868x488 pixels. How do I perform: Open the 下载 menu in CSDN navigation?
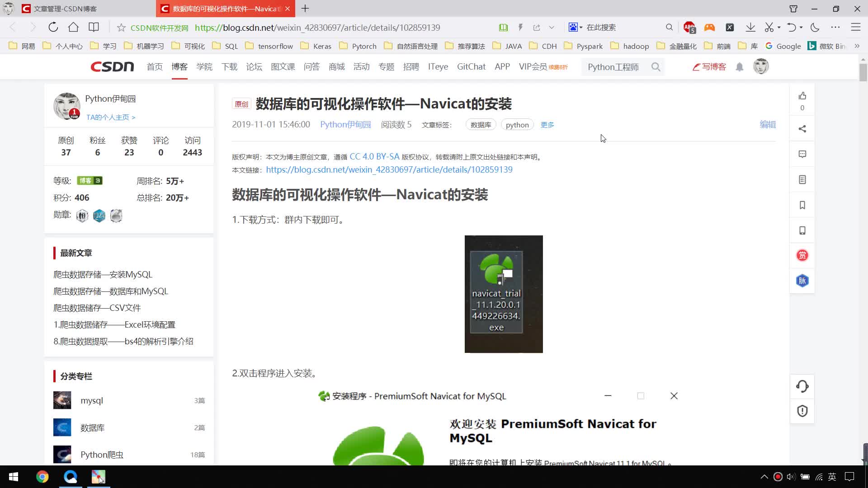[x=229, y=67]
